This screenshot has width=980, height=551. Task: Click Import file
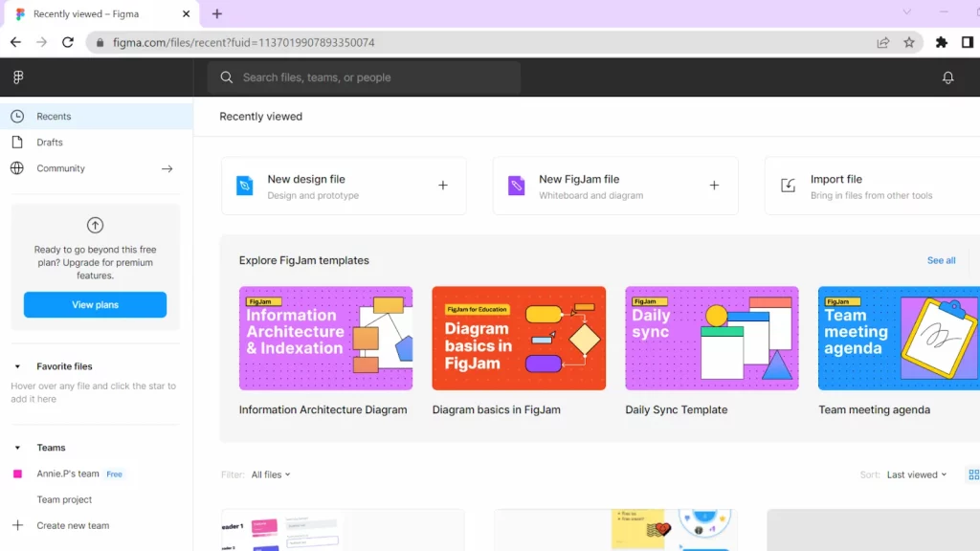coord(873,186)
